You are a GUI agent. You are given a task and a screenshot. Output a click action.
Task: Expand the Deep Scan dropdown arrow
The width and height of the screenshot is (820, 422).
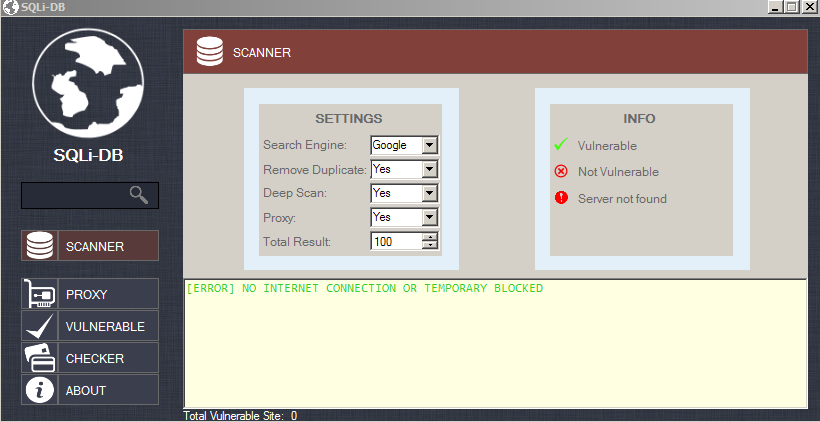(429, 193)
